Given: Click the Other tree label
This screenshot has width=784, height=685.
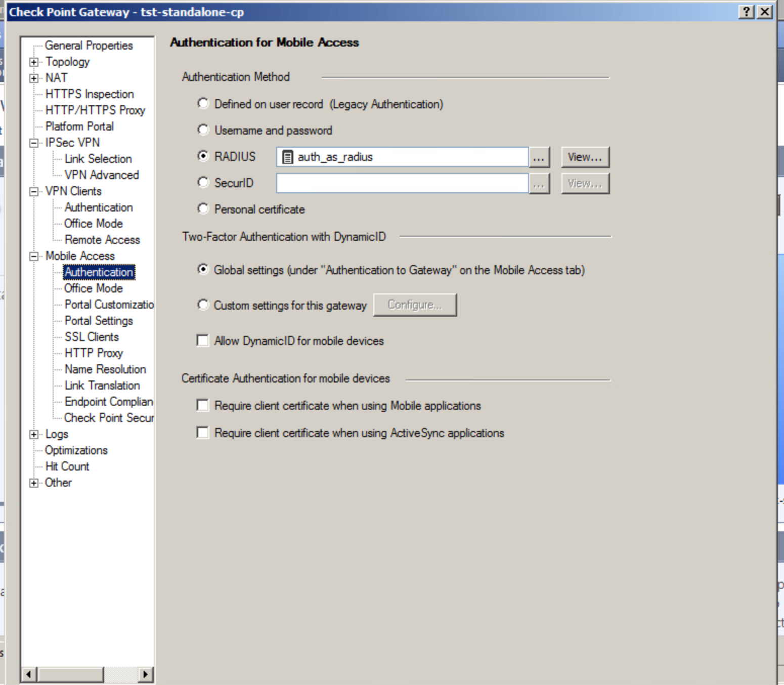Looking at the screenshot, I should click(x=58, y=483).
